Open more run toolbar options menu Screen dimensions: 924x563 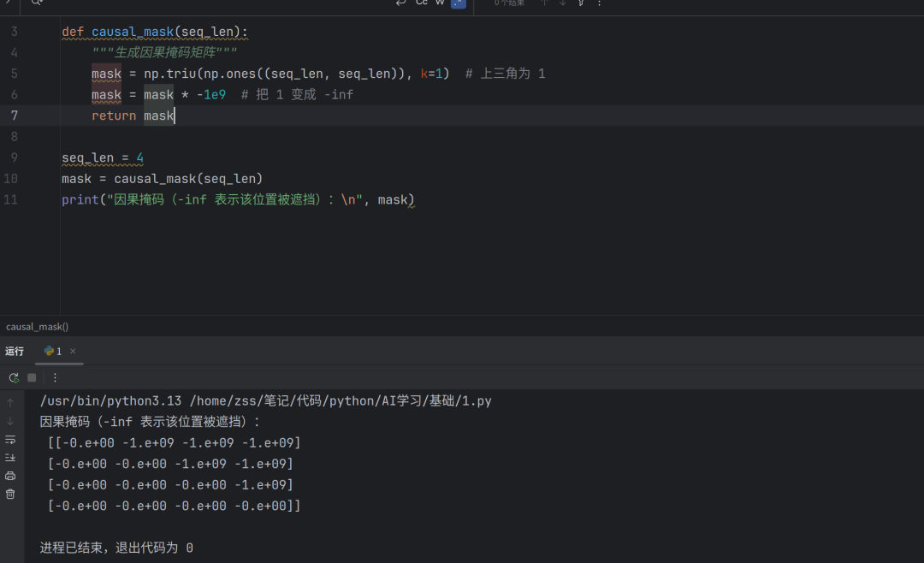(x=55, y=377)
